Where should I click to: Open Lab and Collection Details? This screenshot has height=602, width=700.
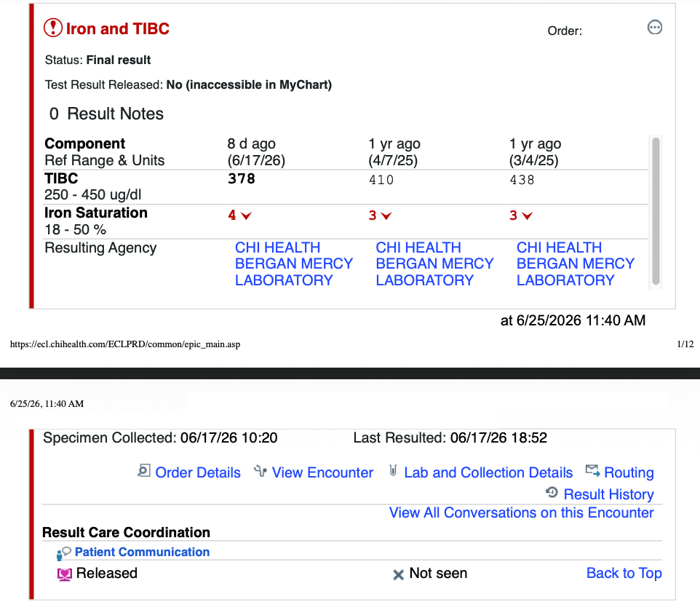488,472
